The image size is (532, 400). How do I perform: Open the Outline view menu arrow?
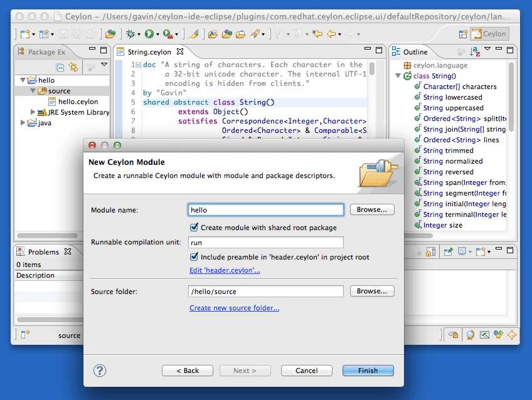[487, 49]
